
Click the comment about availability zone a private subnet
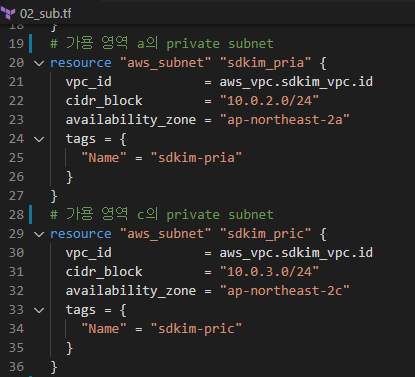[x=162, y=43]
